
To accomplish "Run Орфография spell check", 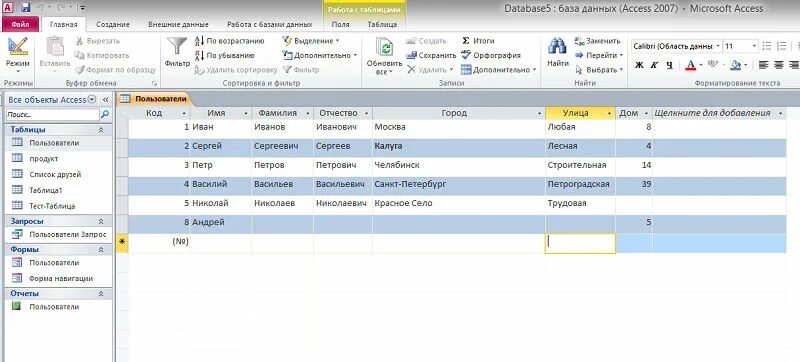I will pyautogui.click(x=490, y=55).
